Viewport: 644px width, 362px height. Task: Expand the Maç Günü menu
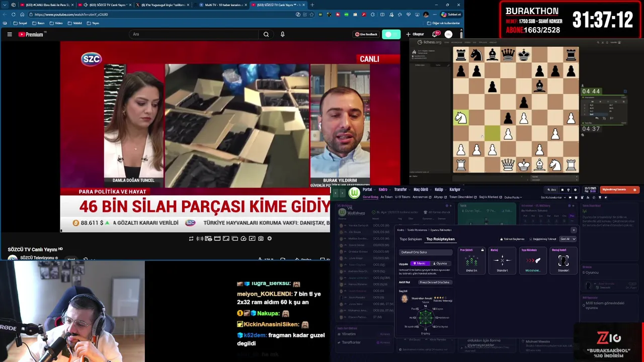point(422,190)
